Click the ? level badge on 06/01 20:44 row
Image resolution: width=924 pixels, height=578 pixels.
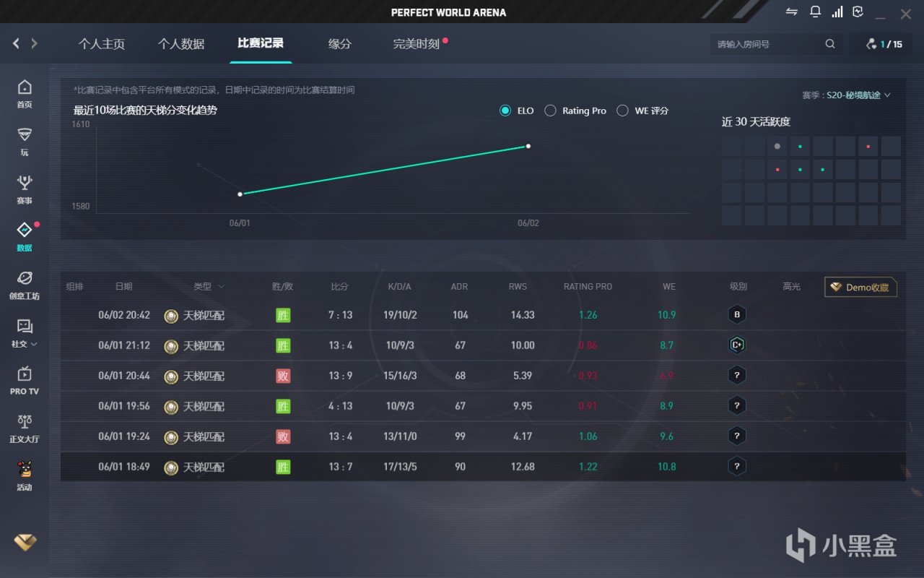pos(737,376)
